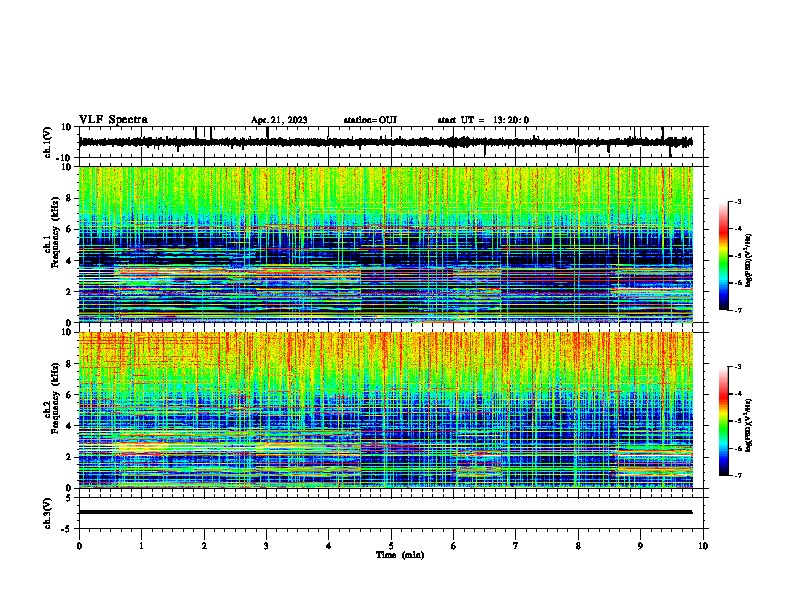Viewport: 792px width, 612px height.
Task: Click the ch.1 voltage waveform trace panel
Action: 390,142
